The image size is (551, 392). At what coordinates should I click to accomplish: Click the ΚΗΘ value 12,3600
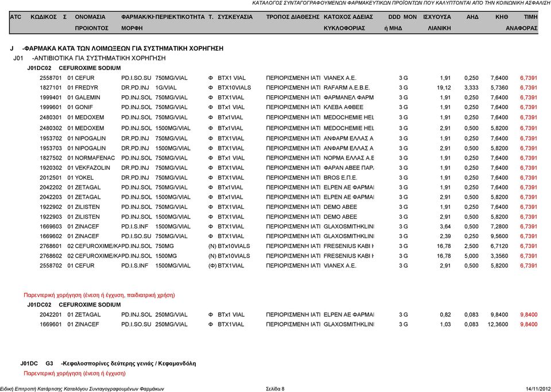[x=498, y=324]
